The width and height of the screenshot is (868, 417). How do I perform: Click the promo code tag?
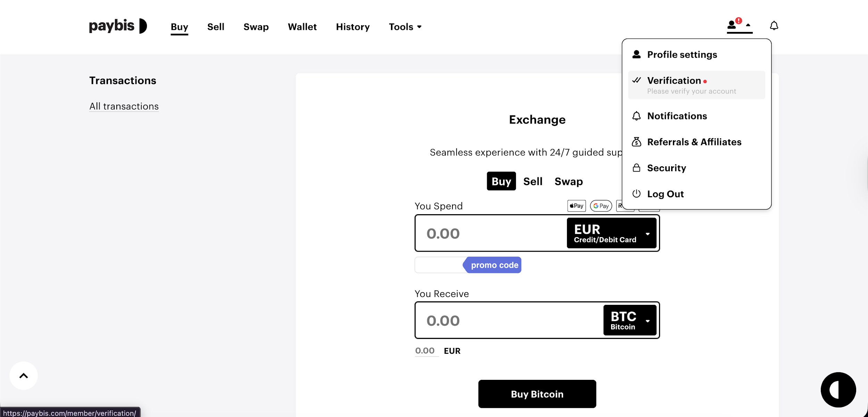[x=494, y=265]
